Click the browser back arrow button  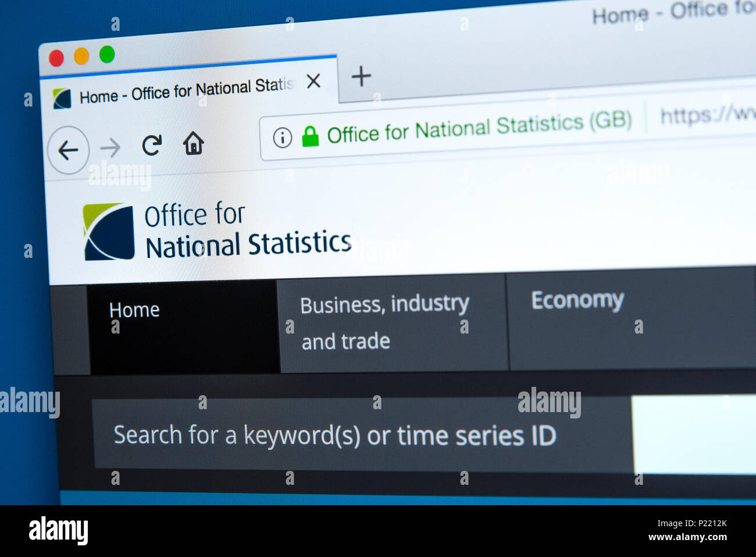[68, 150]
